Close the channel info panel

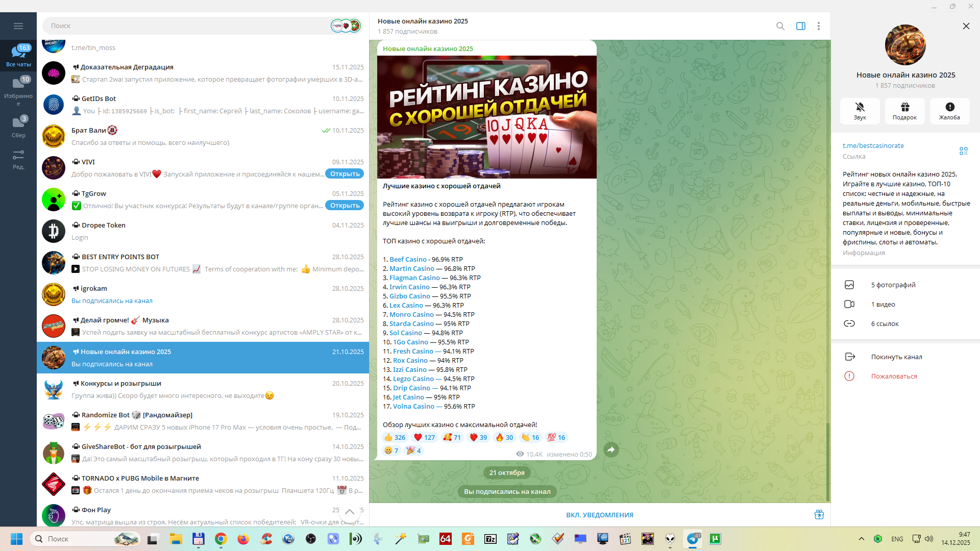(x=966, y=26)
